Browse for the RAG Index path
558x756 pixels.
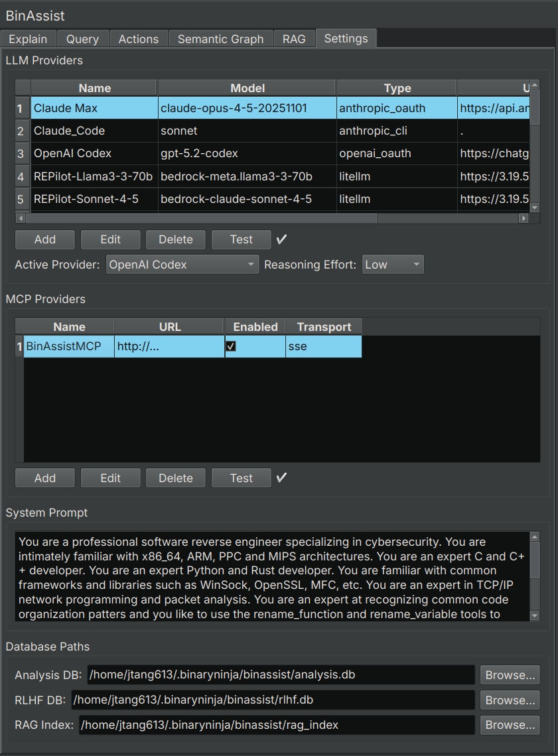[510, 725]
